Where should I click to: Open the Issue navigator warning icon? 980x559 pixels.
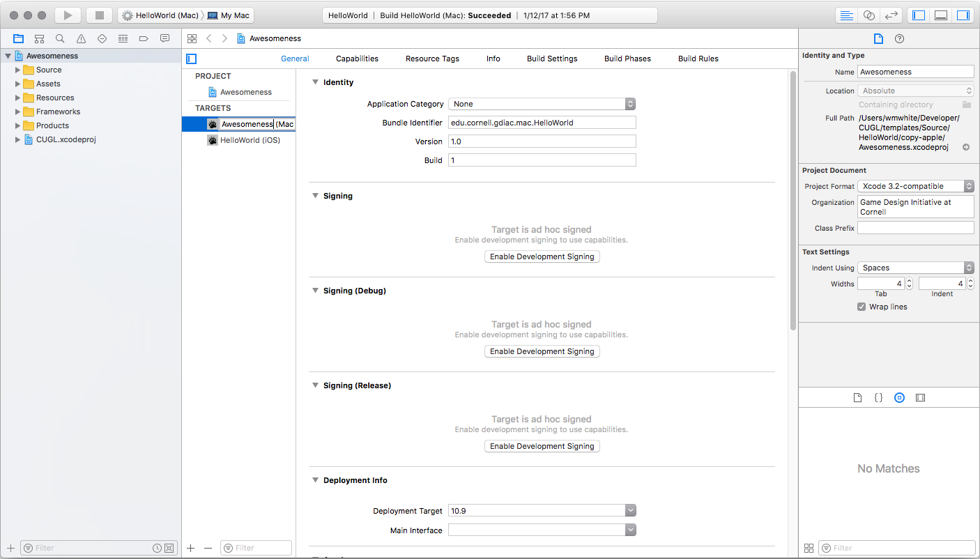[x=81, y=39]
